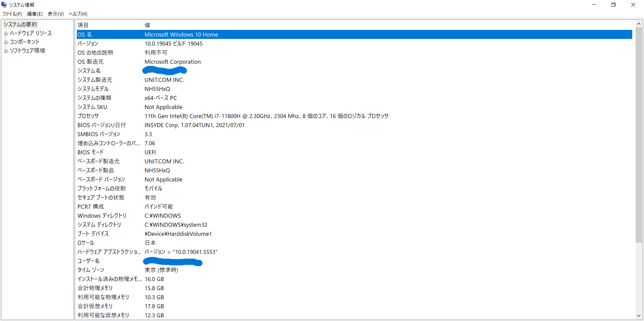Viewport: 644px width, 321px height.
Task: Click the value バインド可能
Action: click(x=159, y=207)
